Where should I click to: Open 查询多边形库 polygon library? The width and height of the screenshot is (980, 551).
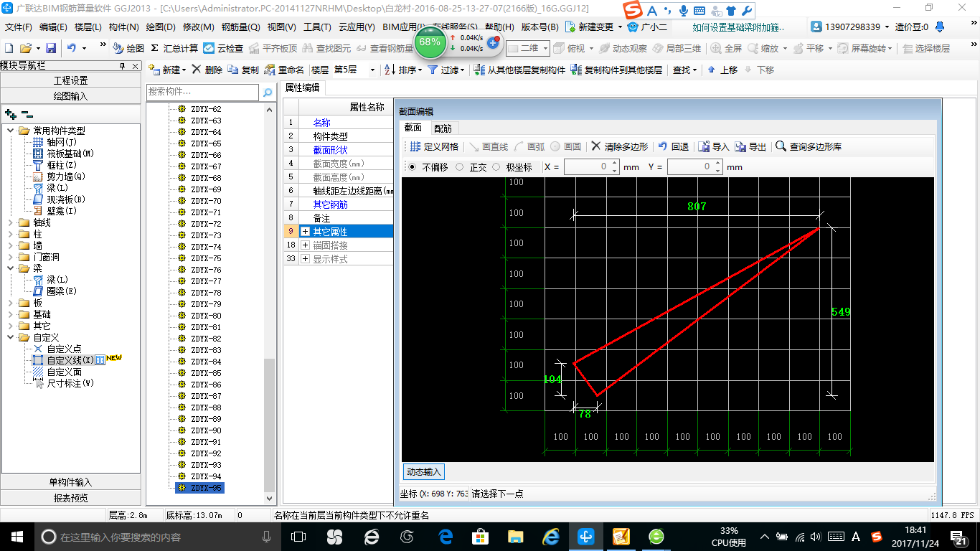pos(809,146)
